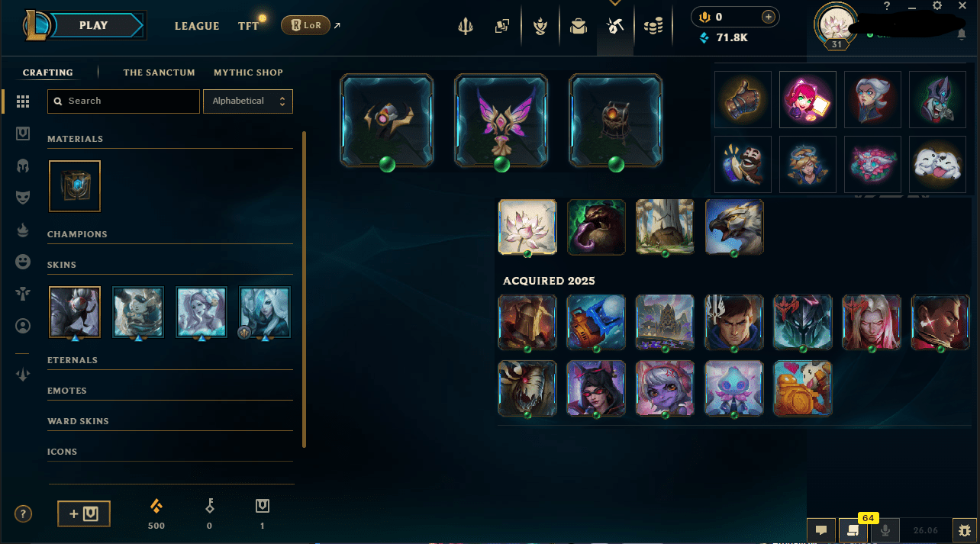Toggle the microphone mute icon
The image size is (980, 544).
pyautogui.click(x=886, y=530)
